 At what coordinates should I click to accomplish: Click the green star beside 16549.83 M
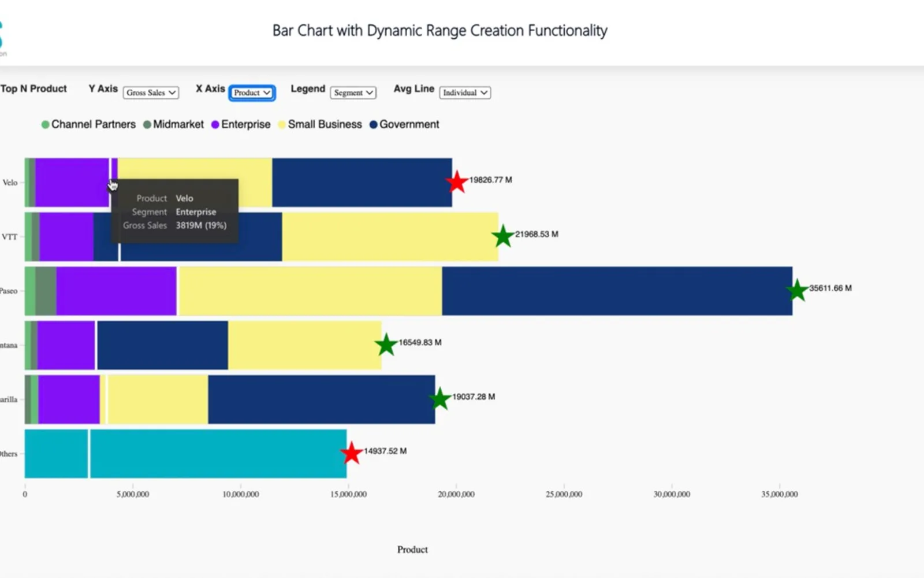386,344
